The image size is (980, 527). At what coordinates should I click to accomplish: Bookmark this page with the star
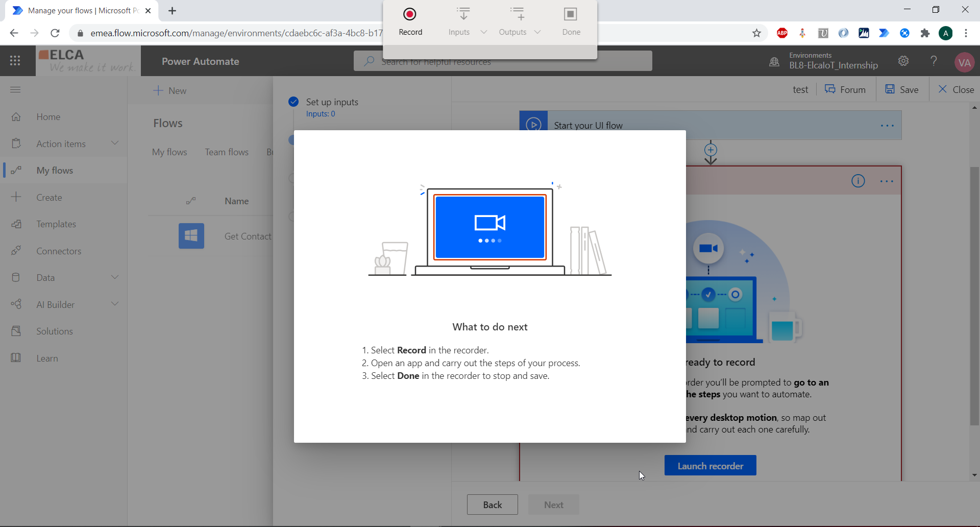click(x=756, y=33)
